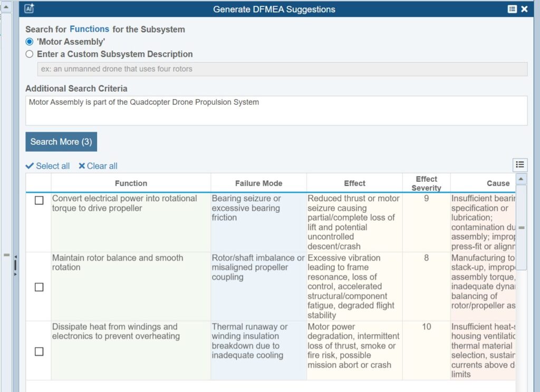Toggle the list view icon above the table
540x392 pixels.
pos(520,165)
